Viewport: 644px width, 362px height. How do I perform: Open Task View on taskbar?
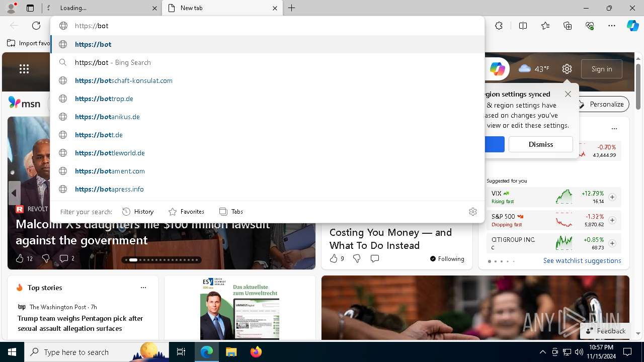click(181, 352)
